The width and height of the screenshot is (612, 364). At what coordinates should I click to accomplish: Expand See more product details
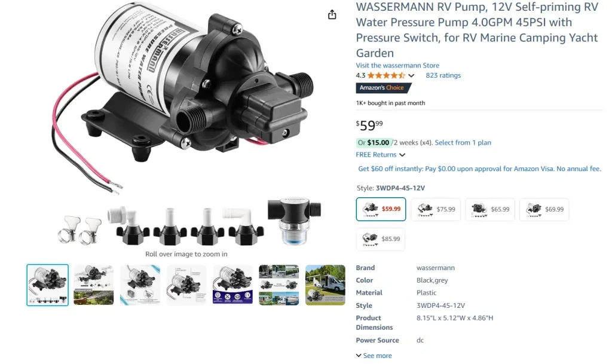point(374,356)
